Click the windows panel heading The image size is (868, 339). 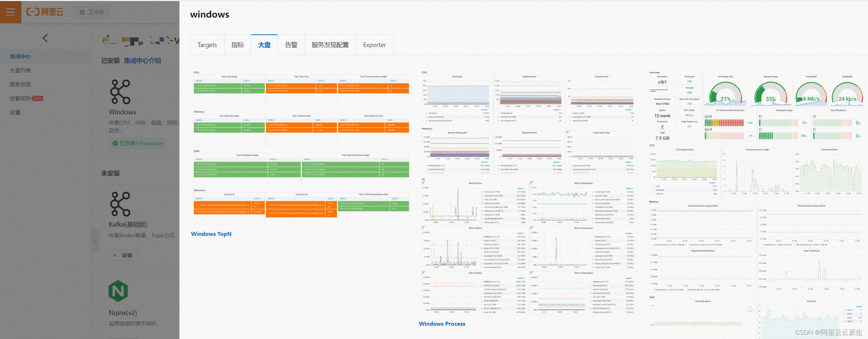(210, 14)
